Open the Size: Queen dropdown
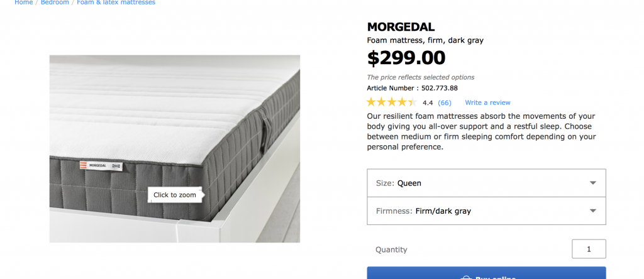 click(486, 183)
